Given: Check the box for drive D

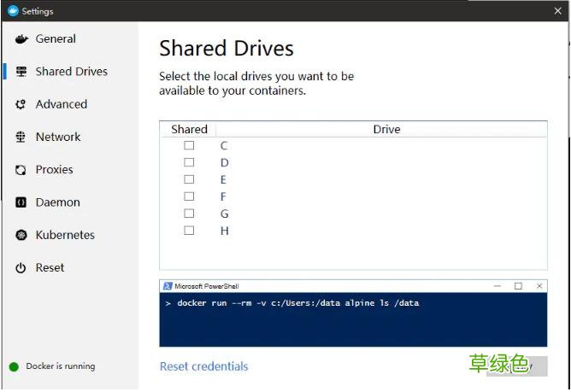Looking at the screenshot, I should (189, 162).
